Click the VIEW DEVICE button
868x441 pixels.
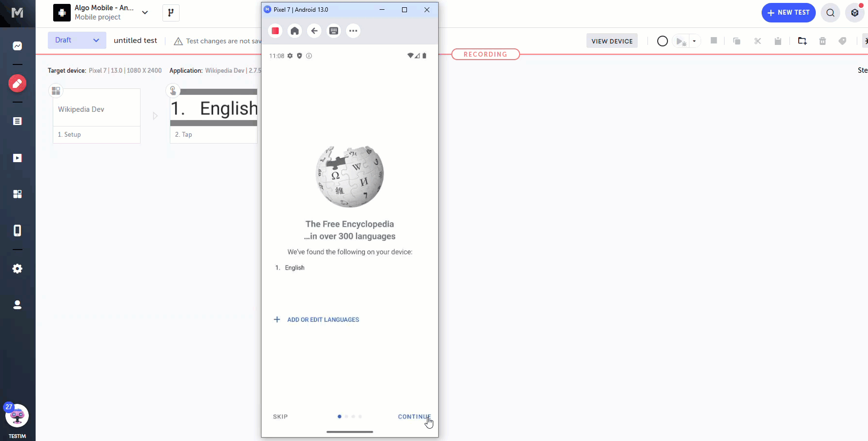click(612, 41)
